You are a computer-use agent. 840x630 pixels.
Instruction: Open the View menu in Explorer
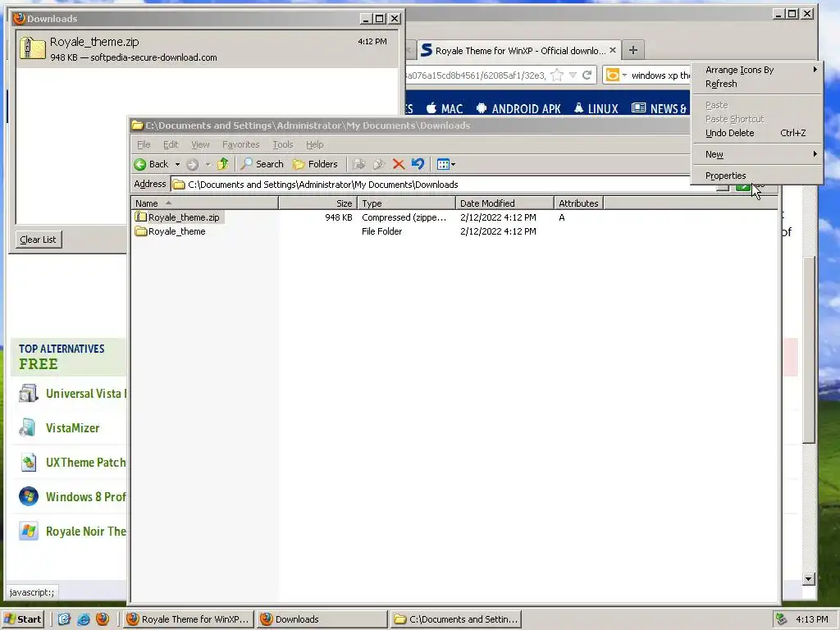point(200,144)
